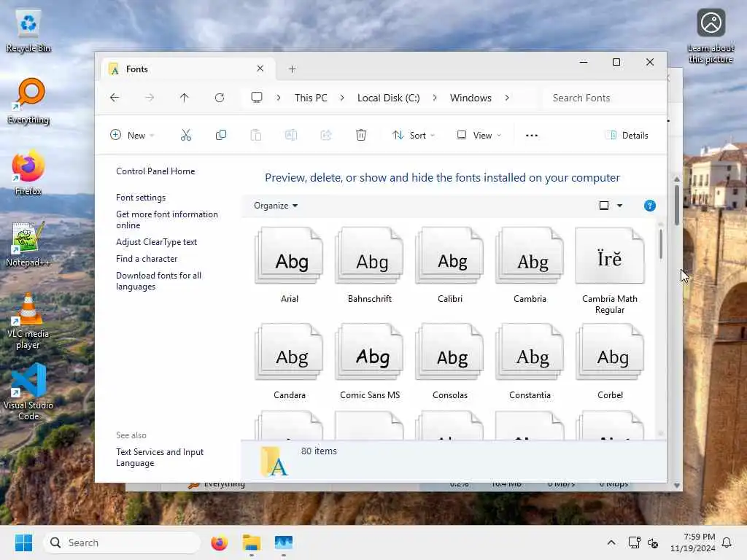Expand chevron after Local Disk (C:)
Image resolution: width=747 pixels, height=560 pixels.
point(435,98)
